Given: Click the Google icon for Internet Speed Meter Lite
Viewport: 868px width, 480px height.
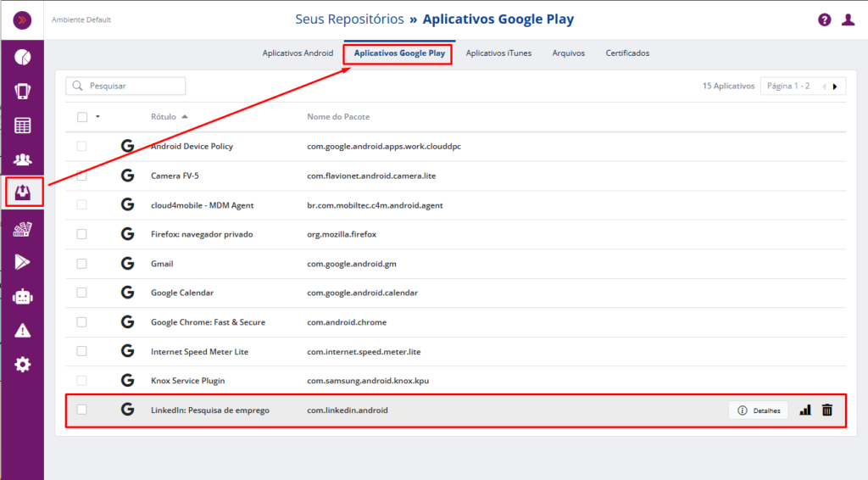Looking at the screenshot, I should coord(127,351).
